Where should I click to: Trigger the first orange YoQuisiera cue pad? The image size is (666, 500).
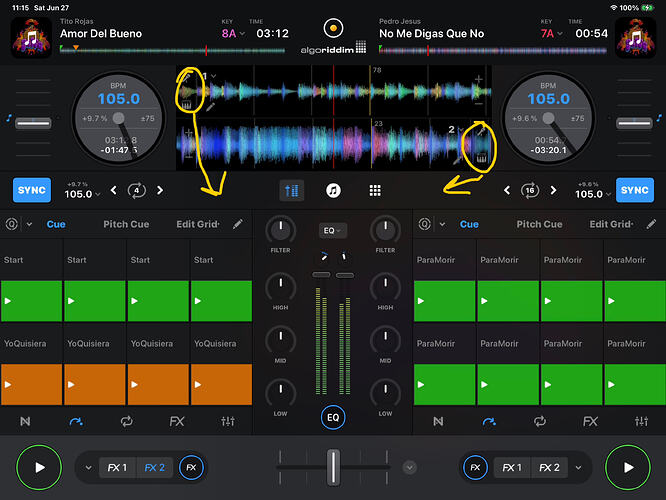point(31,384)
